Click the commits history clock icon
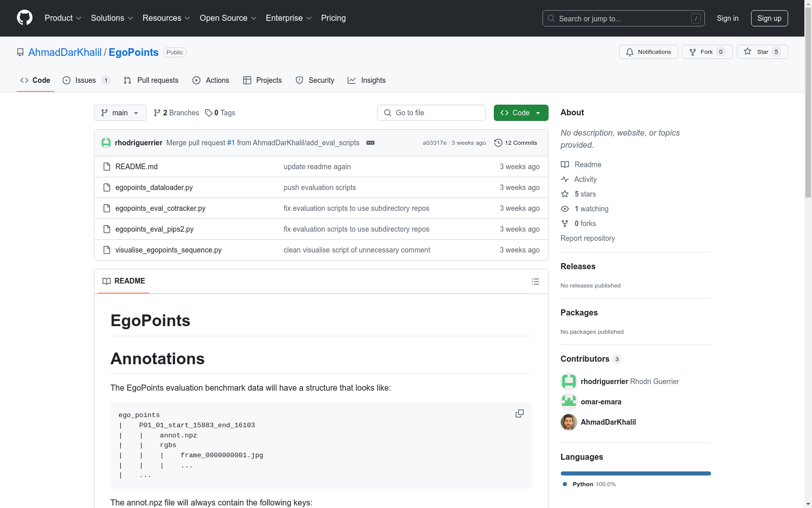Image resolution: width=812 pixels, height=508 pixels. point(498,143)
